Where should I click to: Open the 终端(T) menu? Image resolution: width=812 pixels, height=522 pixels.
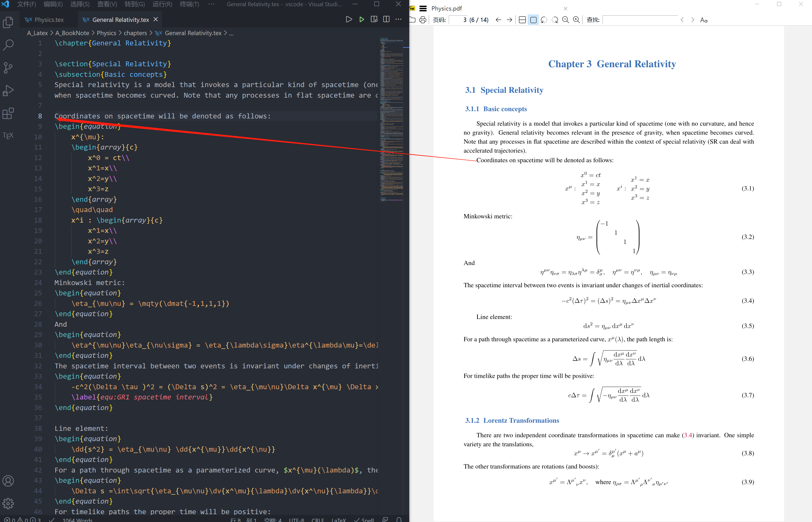(x=189, y=4)
